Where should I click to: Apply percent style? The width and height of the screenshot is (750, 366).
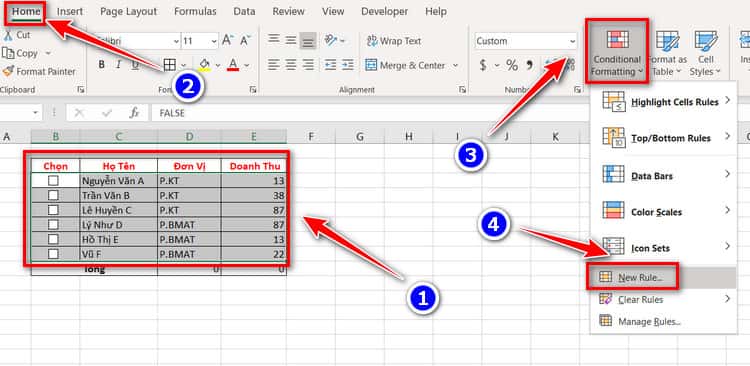[512, 65]
